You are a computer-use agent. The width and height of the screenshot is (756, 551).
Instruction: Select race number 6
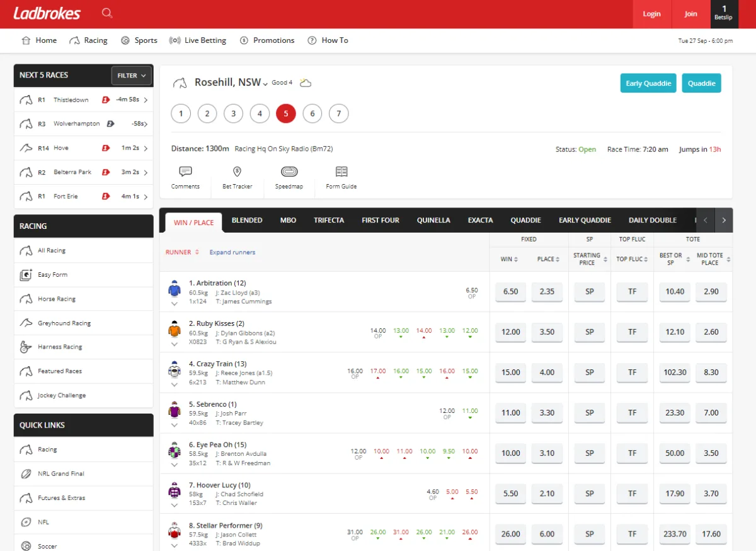[x=312, y=113]
